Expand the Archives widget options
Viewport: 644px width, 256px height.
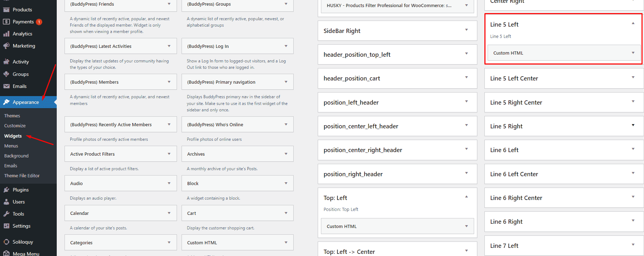(x=286, y=154)
